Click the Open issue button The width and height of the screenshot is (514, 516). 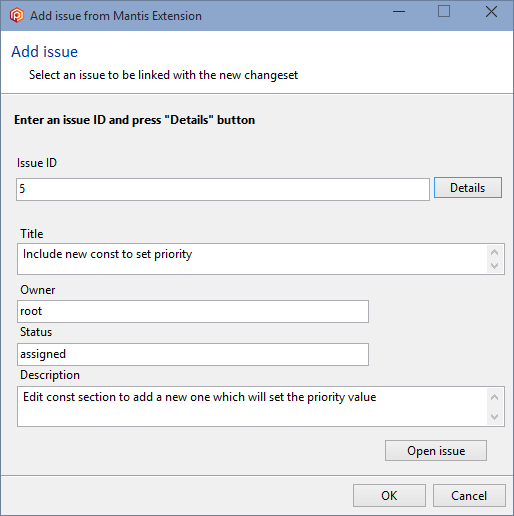click(436, 451)
